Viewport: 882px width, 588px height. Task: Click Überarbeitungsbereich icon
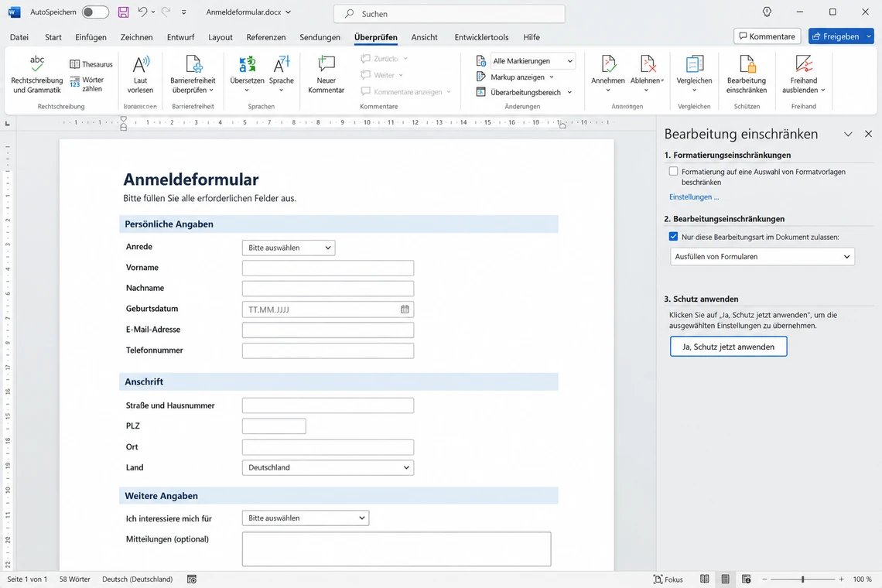[481, 92]
